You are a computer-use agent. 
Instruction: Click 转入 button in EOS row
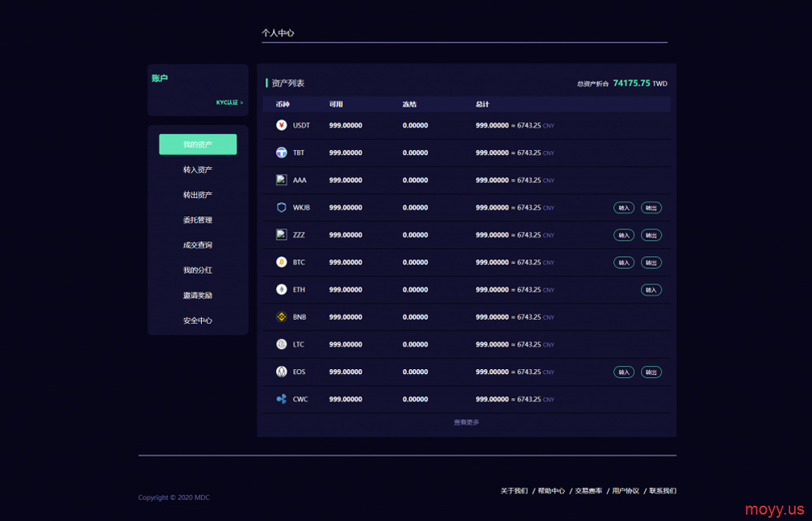pyautogui.click(x=623, y=372)
